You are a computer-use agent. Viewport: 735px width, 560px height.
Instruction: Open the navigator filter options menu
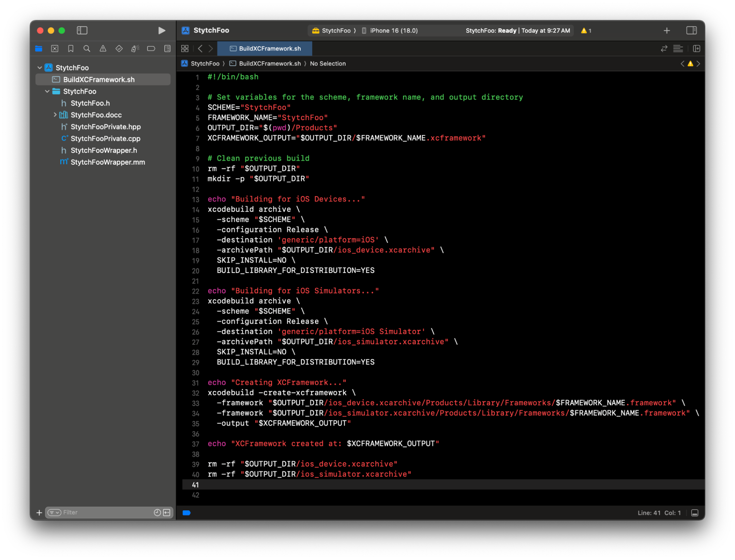(54, 512)
